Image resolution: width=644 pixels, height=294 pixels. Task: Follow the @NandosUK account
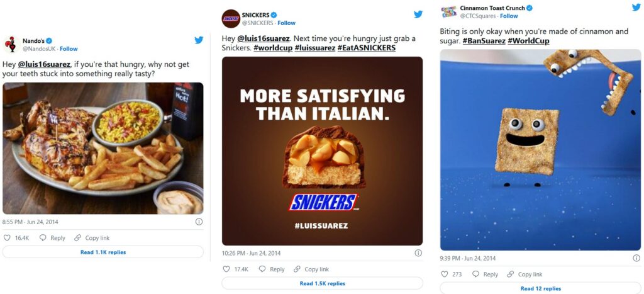[x=69, y=49]
